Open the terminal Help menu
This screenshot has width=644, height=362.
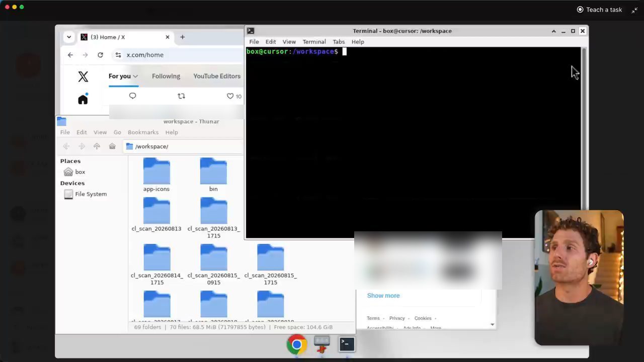(358, 42)
